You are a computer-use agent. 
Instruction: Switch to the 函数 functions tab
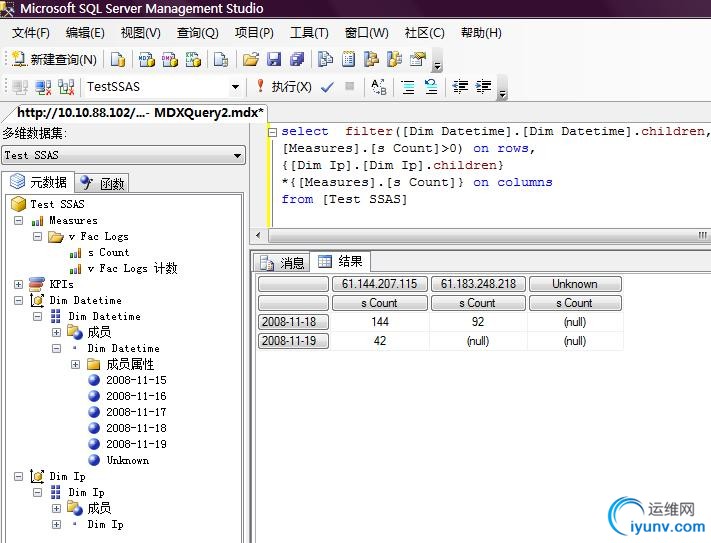(x=103, y=183)
